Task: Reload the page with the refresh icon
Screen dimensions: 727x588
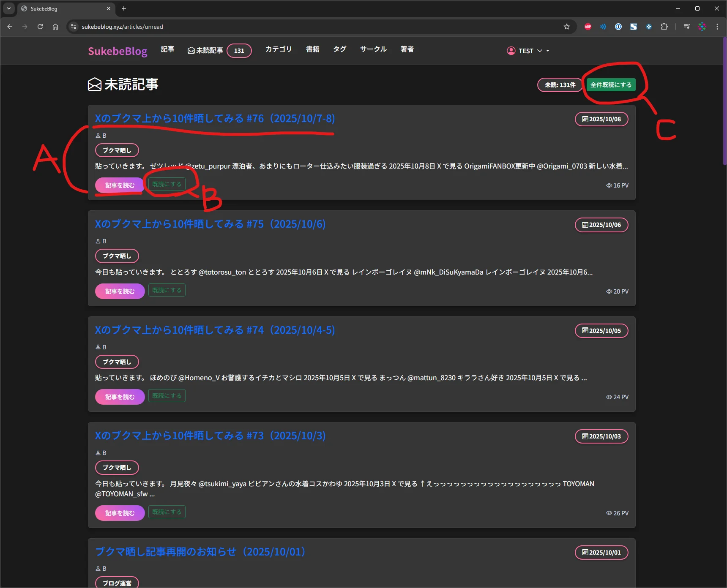Action: (x=40, y=27)
